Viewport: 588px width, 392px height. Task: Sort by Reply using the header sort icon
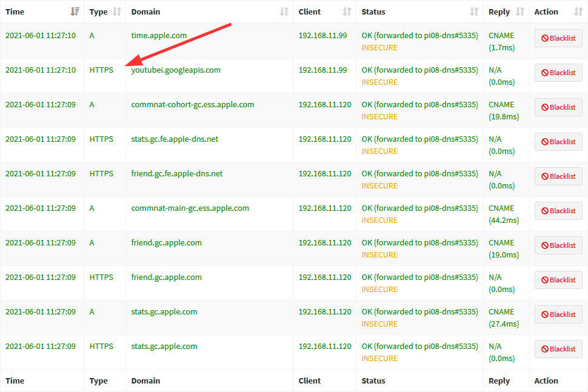520,12
